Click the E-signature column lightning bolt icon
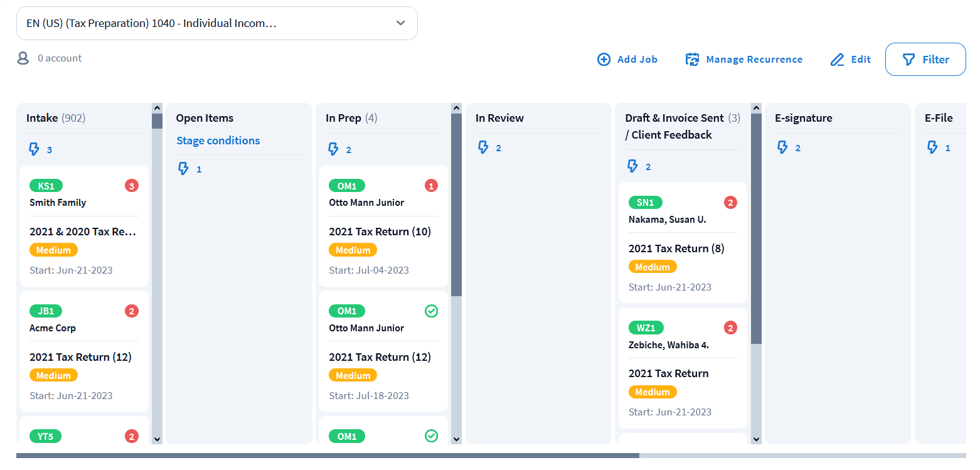980x470 pixels. (782, 147)
